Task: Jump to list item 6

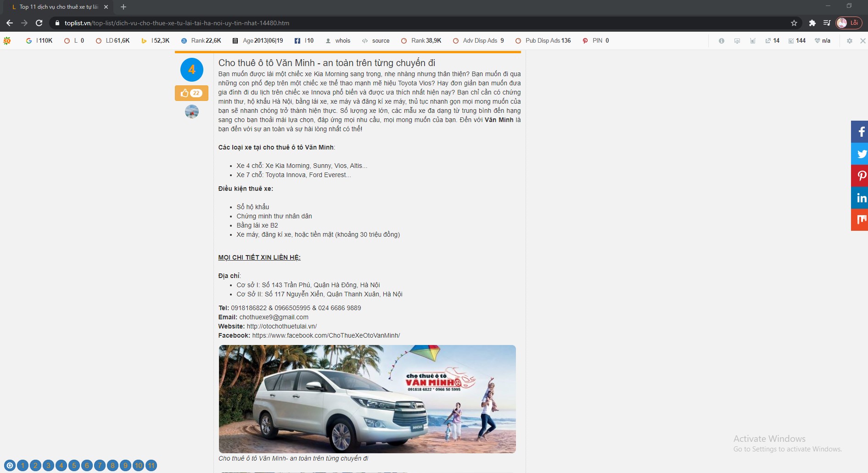Action: tap(87, 466)
